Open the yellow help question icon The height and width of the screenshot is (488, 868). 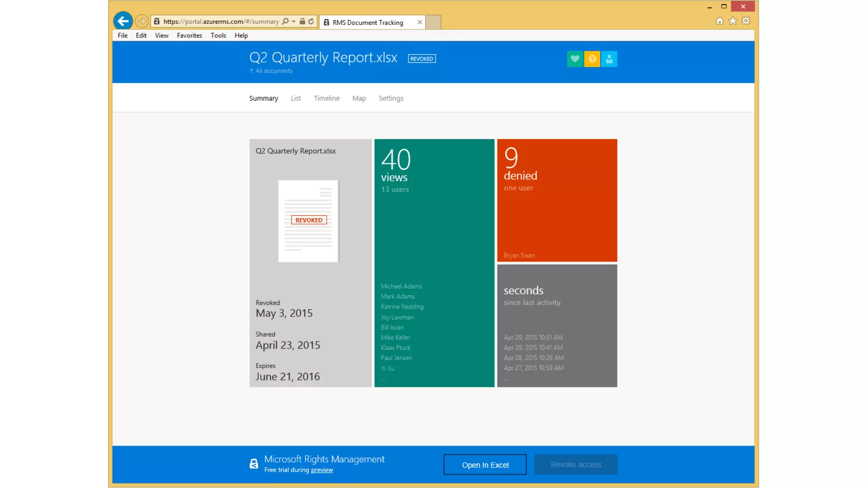592,59
